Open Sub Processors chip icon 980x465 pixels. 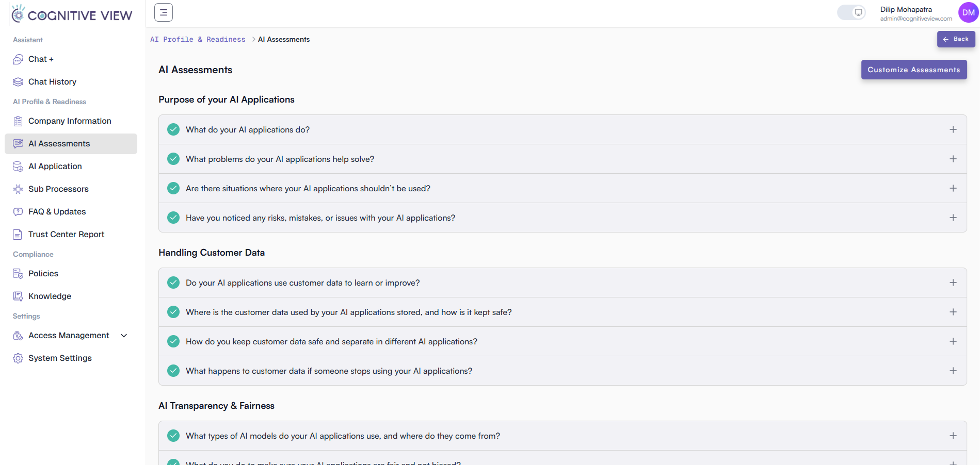tap(18, 189)
